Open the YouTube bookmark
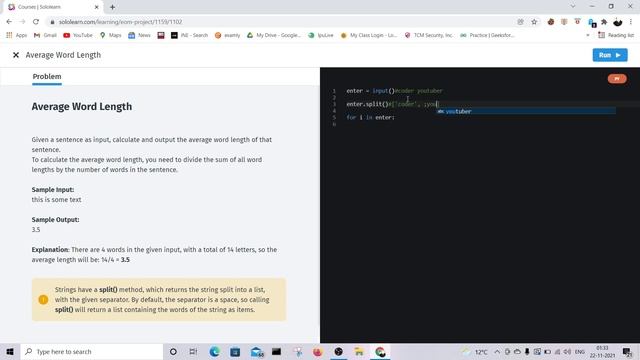640x360 pixels. (78, 36)
